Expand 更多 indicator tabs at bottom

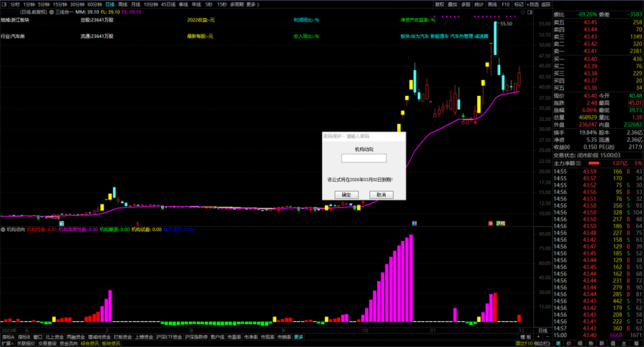[x=298, y=336]
